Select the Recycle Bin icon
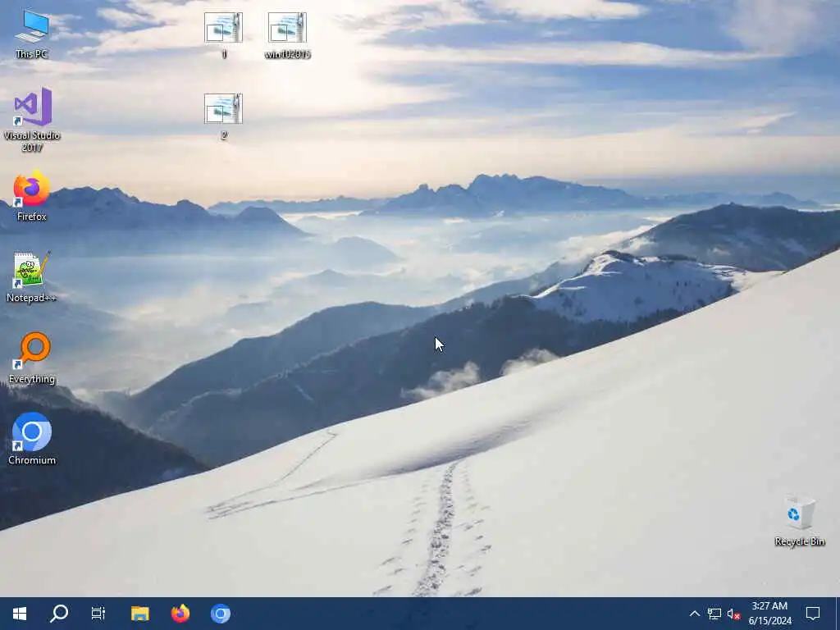 (799, 521)
